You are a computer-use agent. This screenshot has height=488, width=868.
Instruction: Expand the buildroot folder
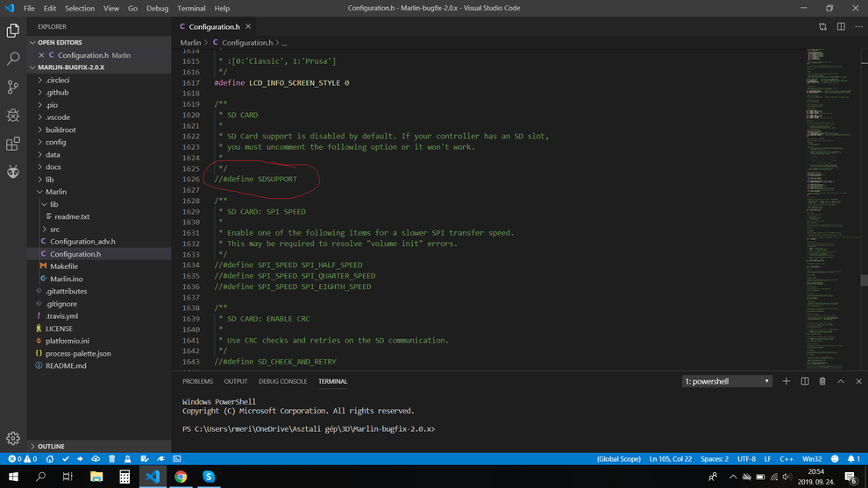pyautogui.click(x=60, y=130)
